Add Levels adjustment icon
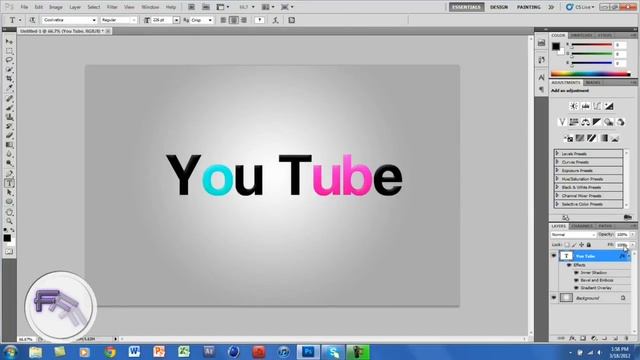The width and height of the screenshot is (640, 360). pos(586,106)
